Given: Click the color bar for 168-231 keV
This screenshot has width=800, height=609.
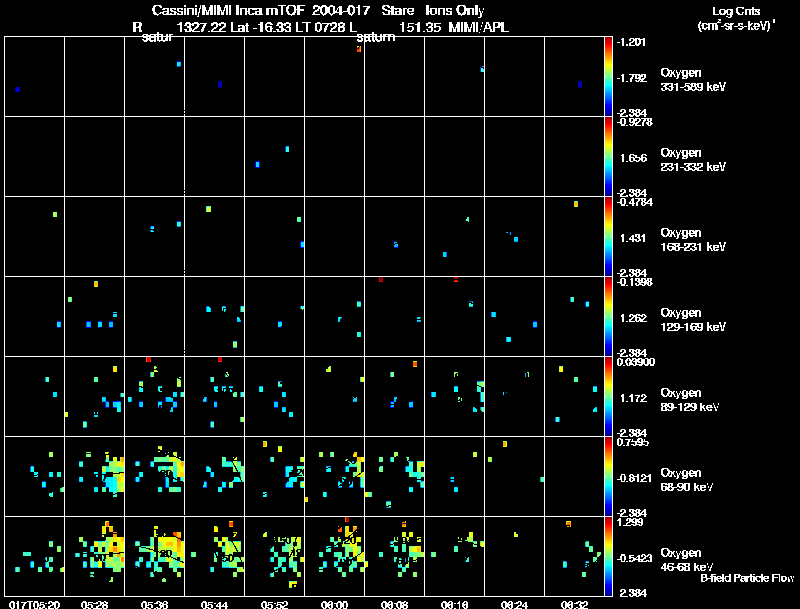Looking at the screenshot, I should (608, 237).
